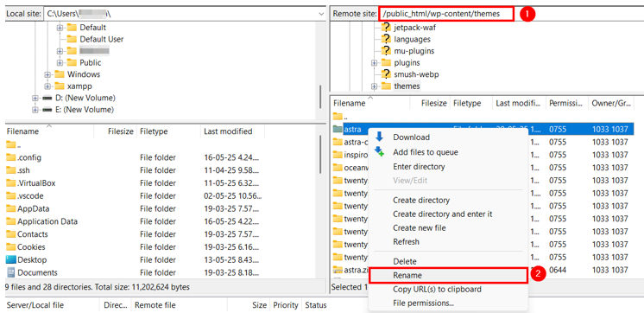Select the xampp folder in tree

(x=79, y=86)
